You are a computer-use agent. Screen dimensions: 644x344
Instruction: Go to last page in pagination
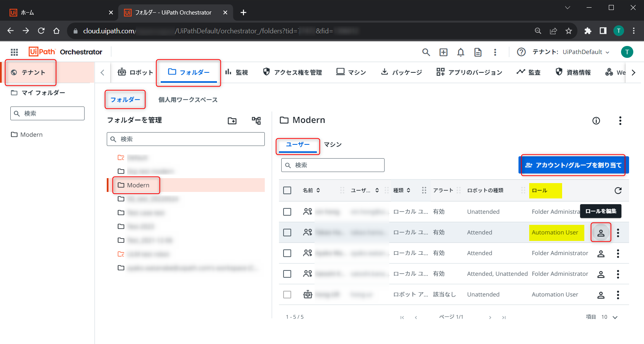[x=504, y=318]
